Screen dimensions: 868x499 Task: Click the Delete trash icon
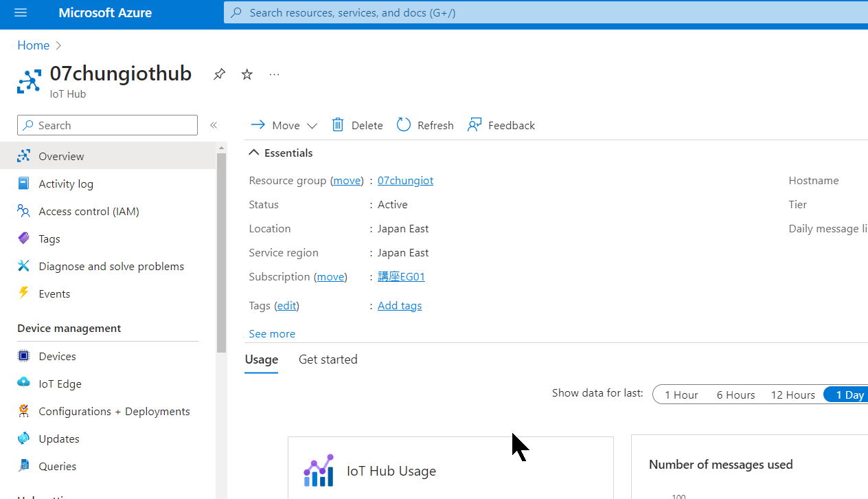click(x=338, y=125)
